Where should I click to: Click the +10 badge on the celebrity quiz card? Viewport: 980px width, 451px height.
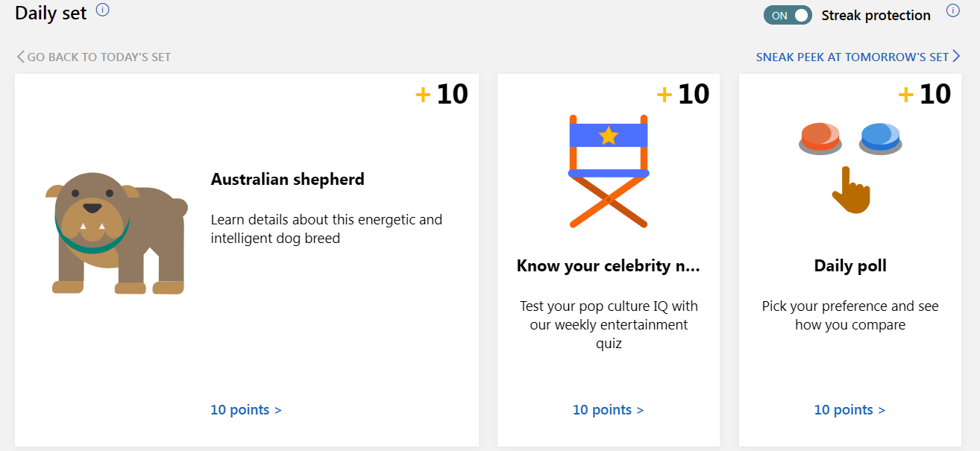684,94
